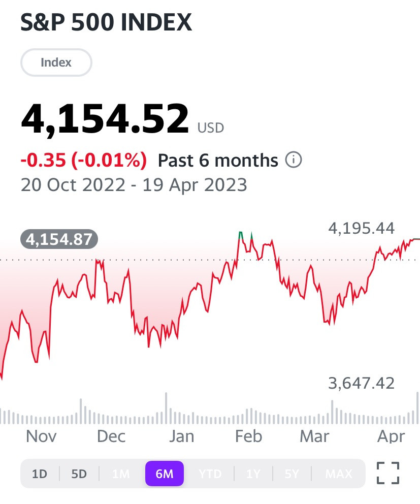
Task: Click the Mar axis label
Action: pyautogui.click(x=314, y=436)
